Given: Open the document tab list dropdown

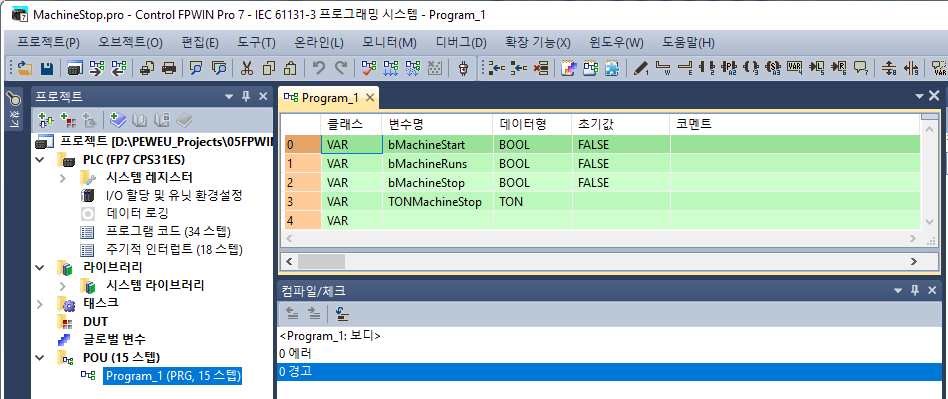Looking at the screenshot, I should (920, 97).
